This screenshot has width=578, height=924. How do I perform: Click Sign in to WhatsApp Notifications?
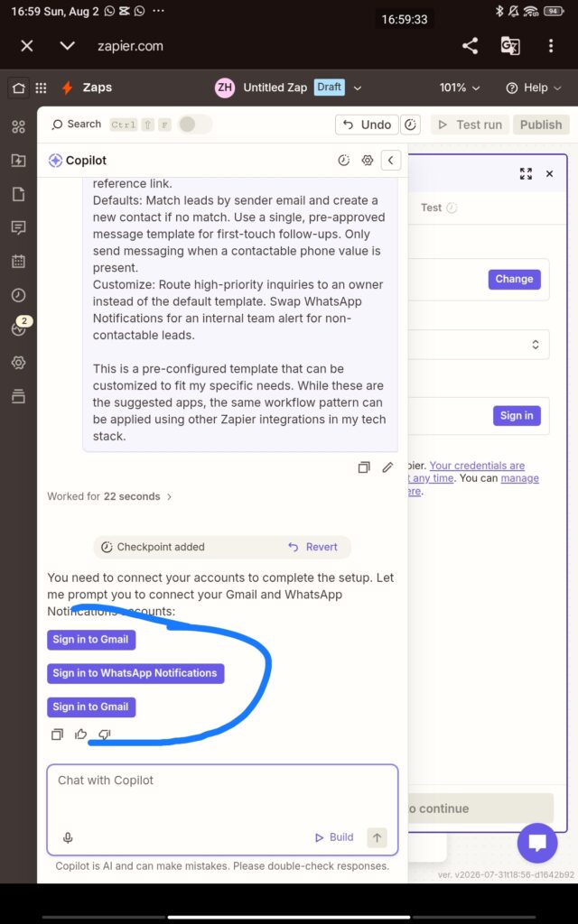(x=135, y=673)
